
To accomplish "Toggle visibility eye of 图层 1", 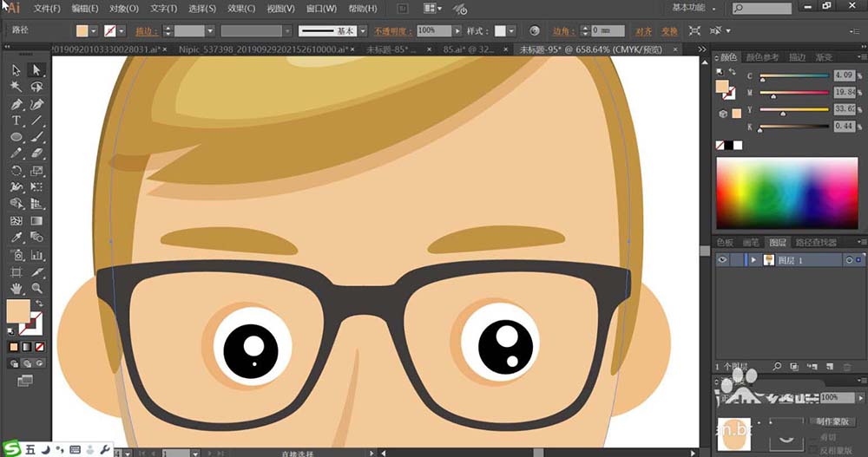I will tap(722, 259).
